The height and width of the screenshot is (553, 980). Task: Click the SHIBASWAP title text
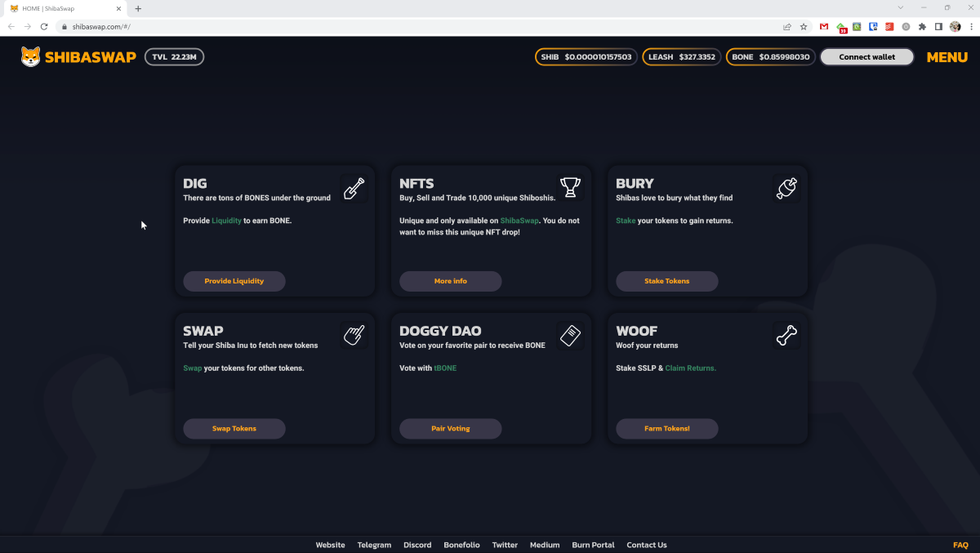tap(91, 57)
